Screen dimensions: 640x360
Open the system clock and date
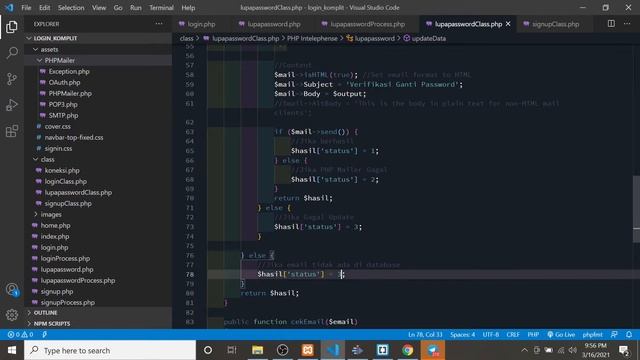pyautogui.click(x=596, y=350)
